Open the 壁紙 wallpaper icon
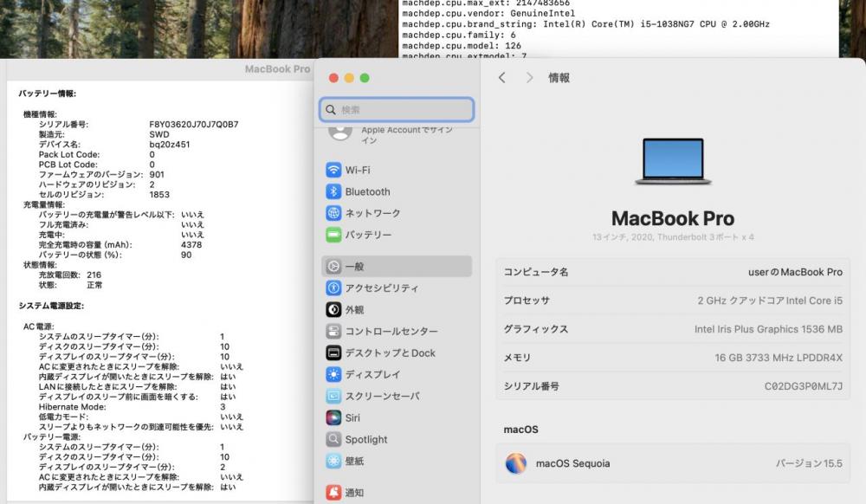Image resolution: width=866 pixels, height=504 pixels. tap(333, 461)
